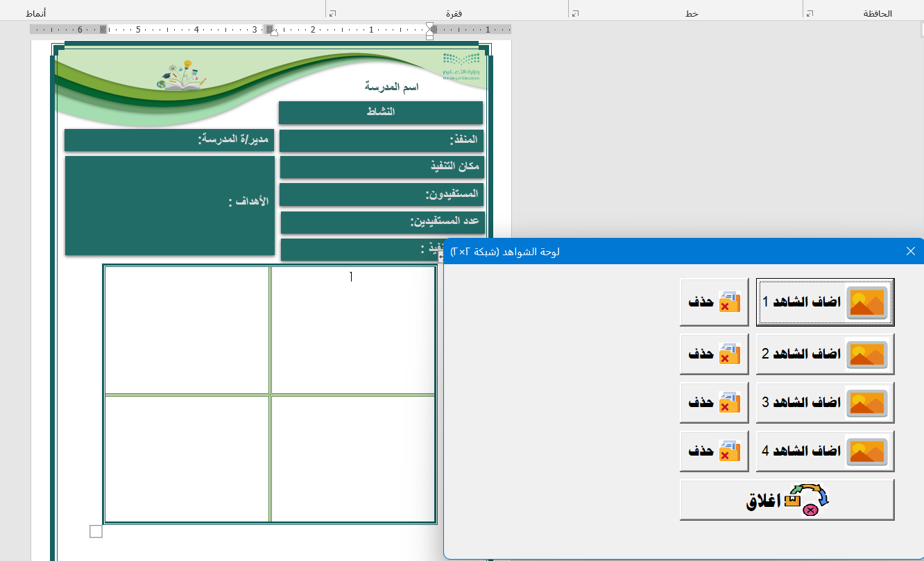The width and height of the screenshot is (924, 561).
Task: Click the indent marker on the ruler
Action: [429, 29]
